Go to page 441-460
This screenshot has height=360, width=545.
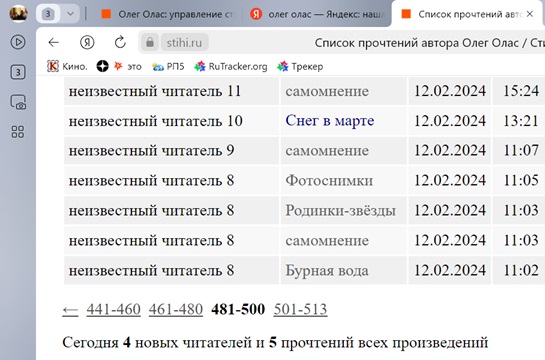click(x=114, y=309)
